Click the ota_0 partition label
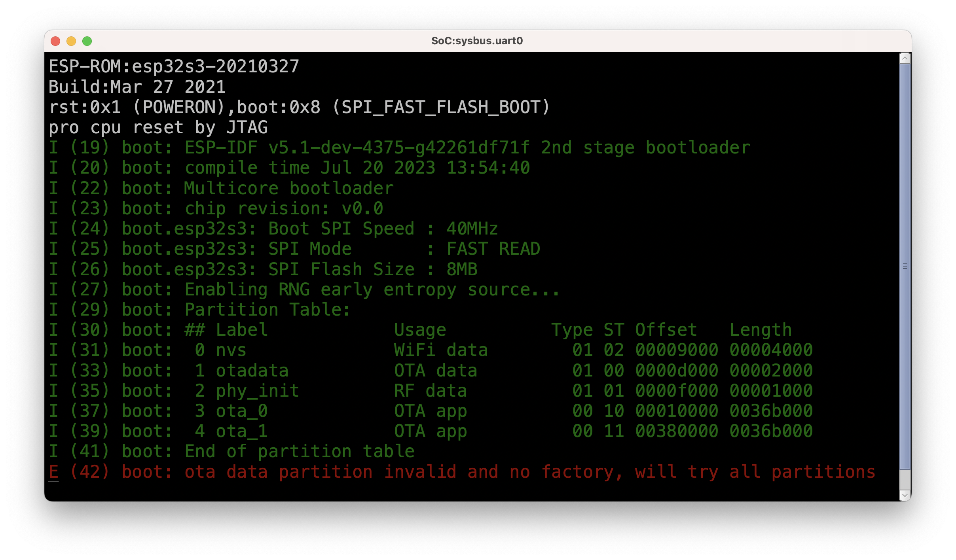 [242, 411]
